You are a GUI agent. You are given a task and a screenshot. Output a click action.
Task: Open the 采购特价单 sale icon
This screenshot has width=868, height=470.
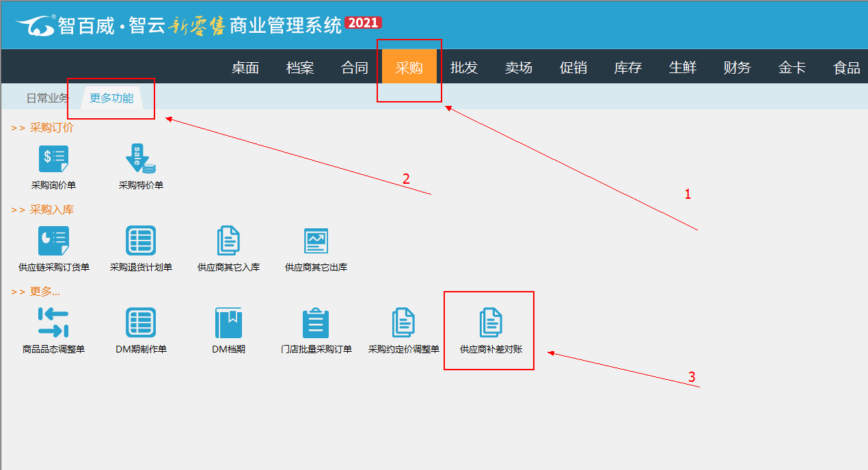[141, 159]
